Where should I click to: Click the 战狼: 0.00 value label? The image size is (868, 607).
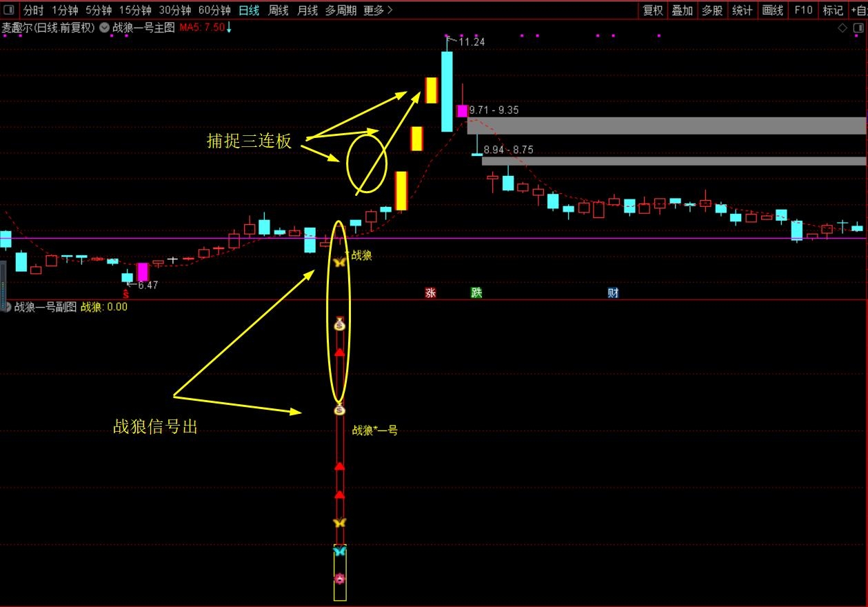pyautogui.click(x=104, y=307)
